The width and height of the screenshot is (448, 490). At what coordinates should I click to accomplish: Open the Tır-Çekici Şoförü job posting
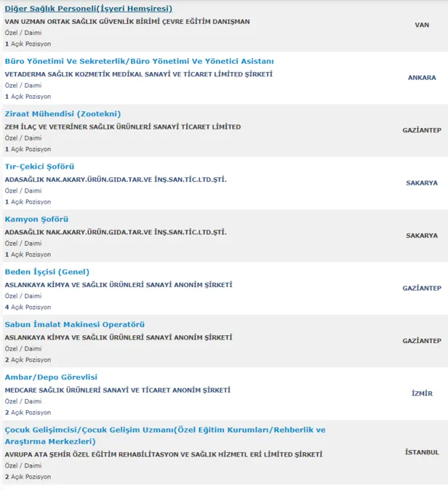[x=40, y=166]
